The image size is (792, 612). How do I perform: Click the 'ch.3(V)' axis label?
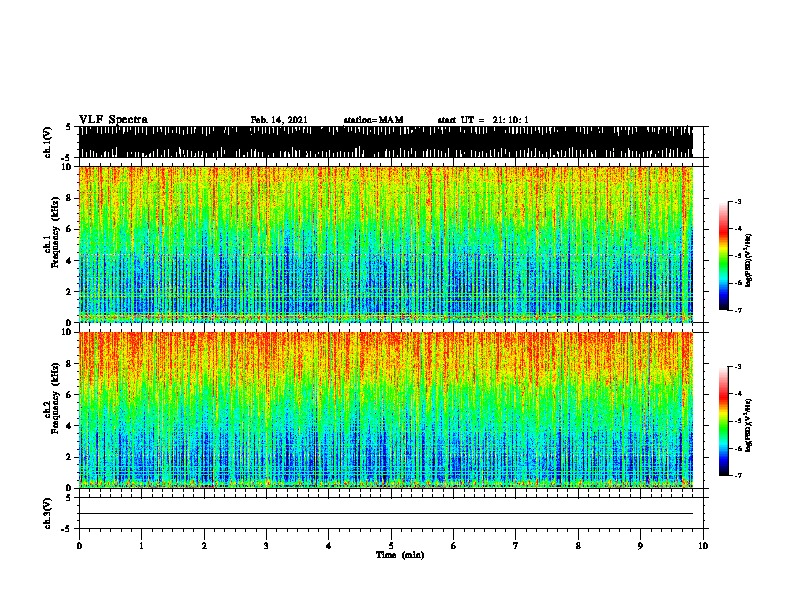pos(48,513)
